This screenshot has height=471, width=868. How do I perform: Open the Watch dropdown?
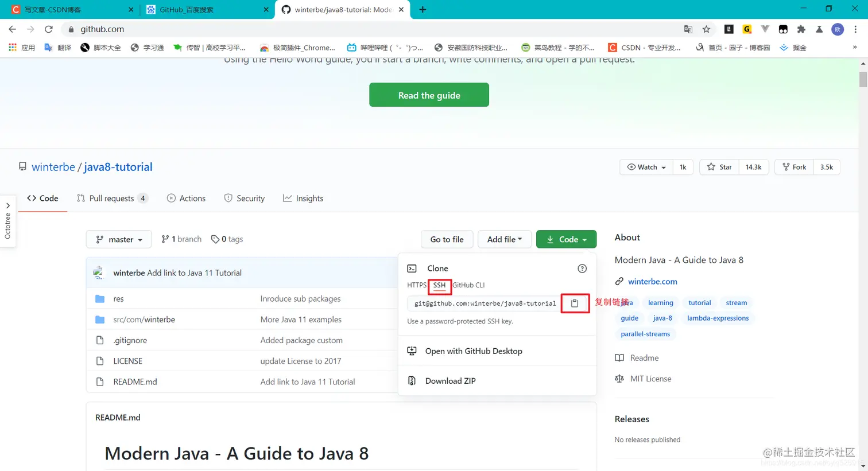(646, 167)
